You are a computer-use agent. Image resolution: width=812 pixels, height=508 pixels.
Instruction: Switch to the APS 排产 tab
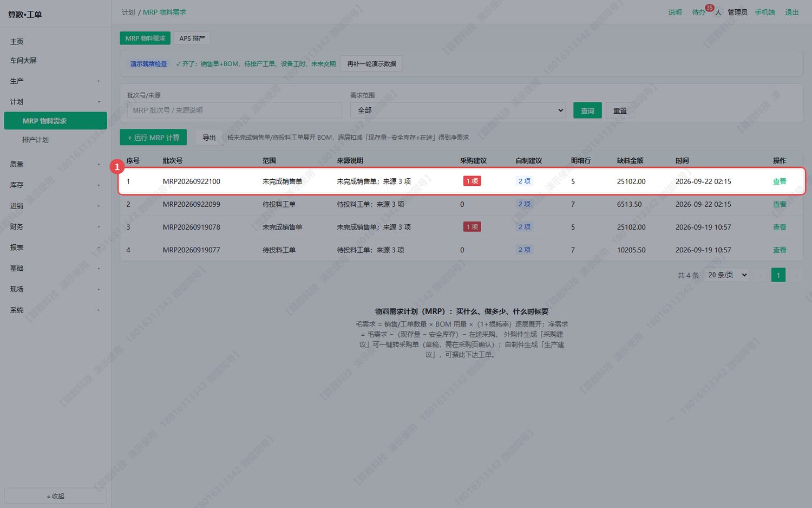(192, 38)
